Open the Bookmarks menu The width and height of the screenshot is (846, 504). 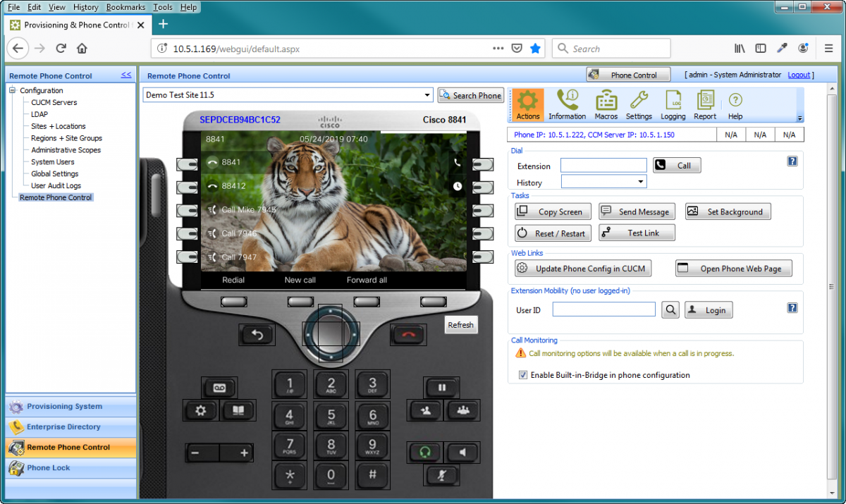tap(125, 6)
